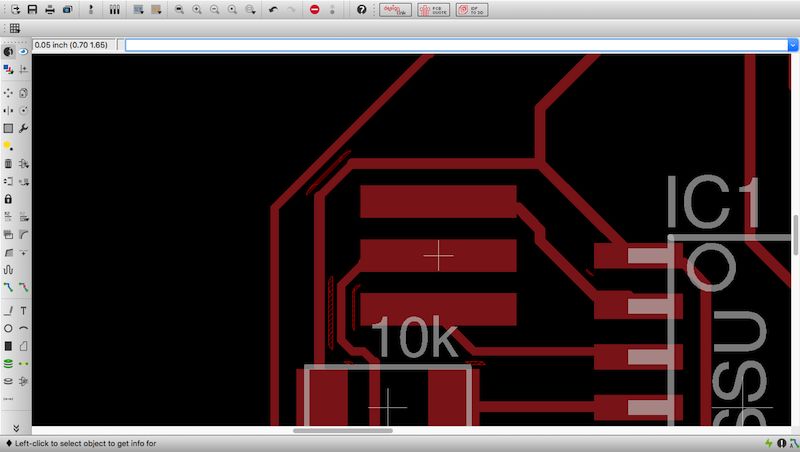Select the Polygon tool
The height and width of the screenshot is (452, 800).
click(23, 346)
